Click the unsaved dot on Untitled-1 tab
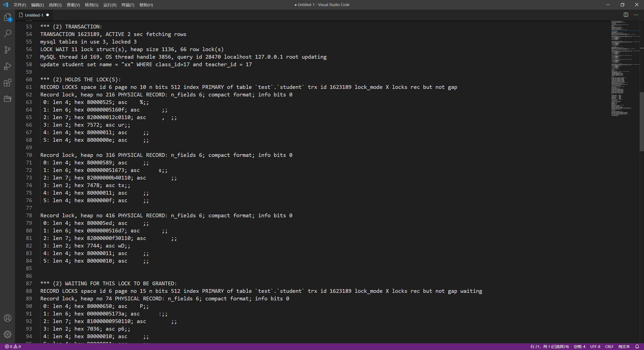The height and width of the screenshot is (350, 644). pos(47,15)
